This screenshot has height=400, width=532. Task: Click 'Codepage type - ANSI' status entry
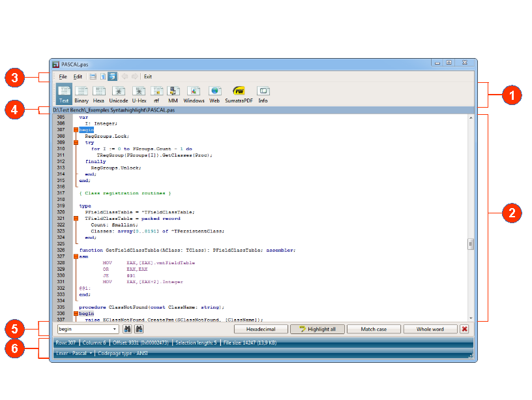point(123,353)
